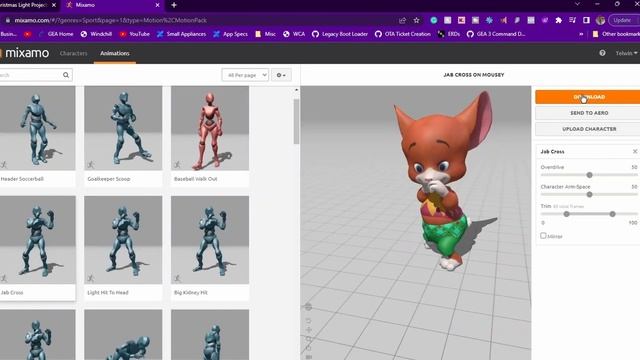This screenshot has height=360, width=640.
Task: Close the Christmas Light Project tab
Action: (53, 5)
